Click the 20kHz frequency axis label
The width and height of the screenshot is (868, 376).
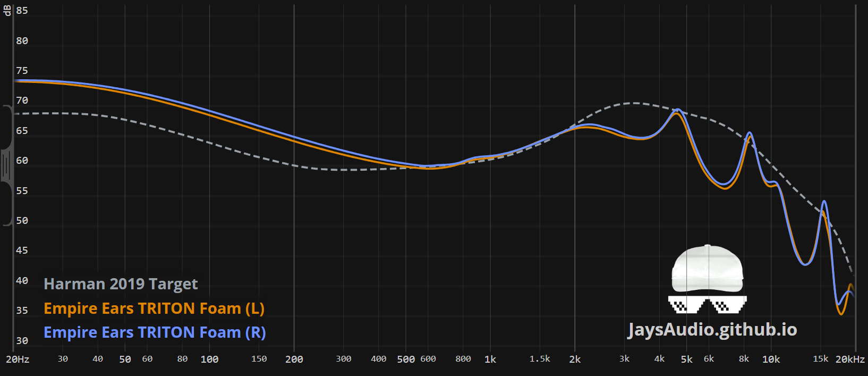tap(850, 360)
